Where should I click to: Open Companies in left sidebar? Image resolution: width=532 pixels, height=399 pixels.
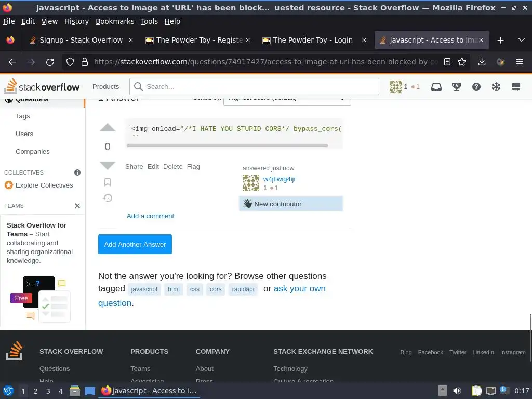click(33, 151)
